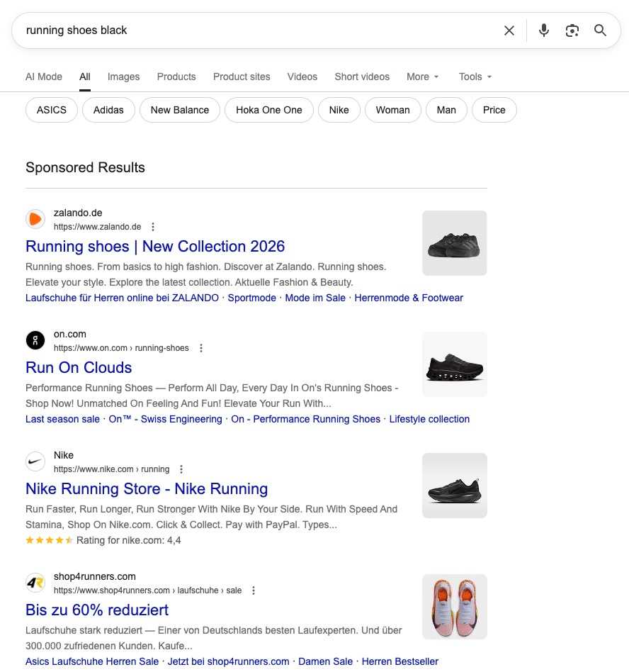
Task: Start voice search with the microphone icon
Action: [x=544, y=30]
